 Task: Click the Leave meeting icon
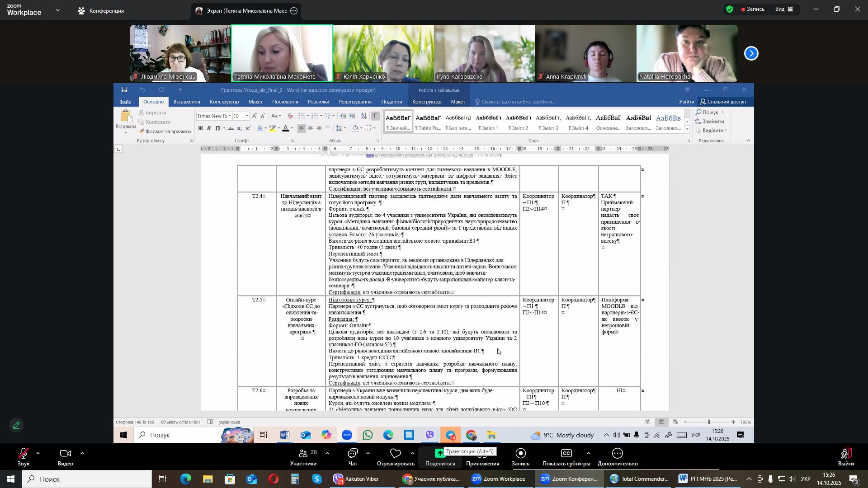pyautogui.click(x=846, y=454)
